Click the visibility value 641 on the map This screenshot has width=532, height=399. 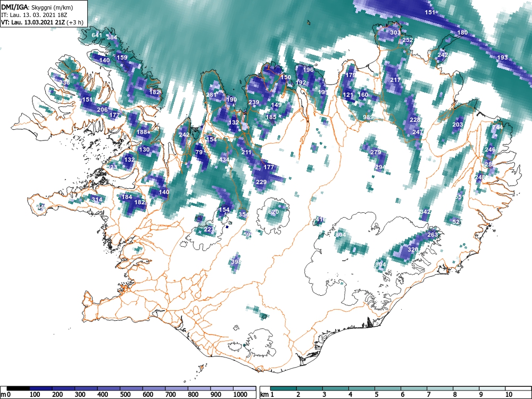tap(97, 35)
